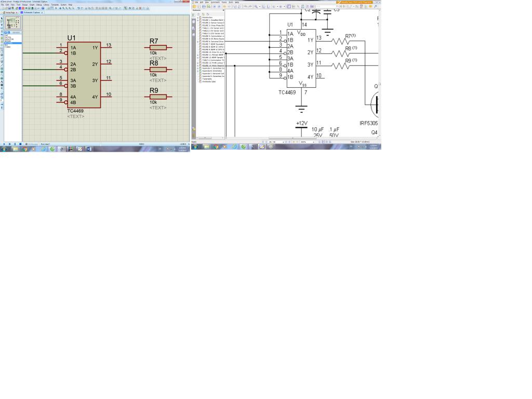Open the zoom percentage dropdown in PDF status bar
Viewport: 532px width, 399px height.
point(313,142)
